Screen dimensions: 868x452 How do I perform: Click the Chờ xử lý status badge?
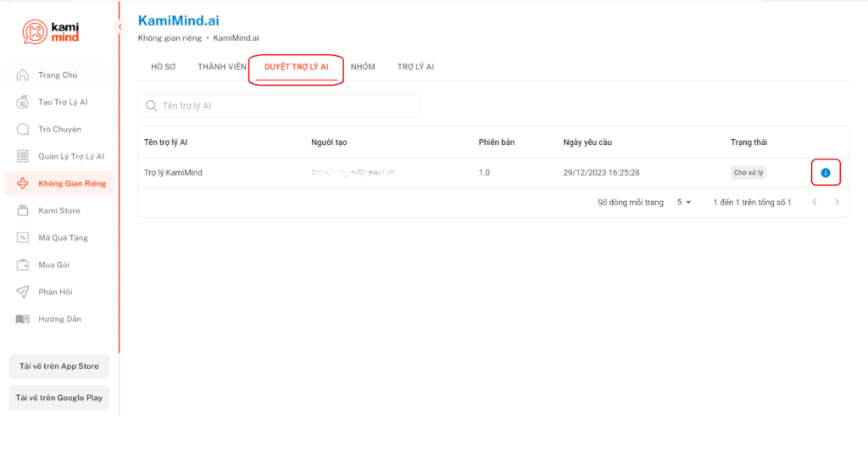[x=748, y=173]
